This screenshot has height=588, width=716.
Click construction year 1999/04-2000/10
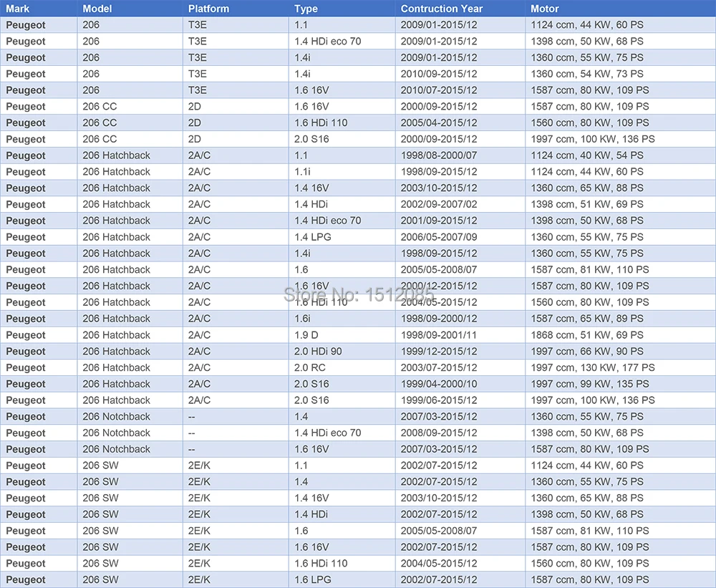click(x=439, y=384)
